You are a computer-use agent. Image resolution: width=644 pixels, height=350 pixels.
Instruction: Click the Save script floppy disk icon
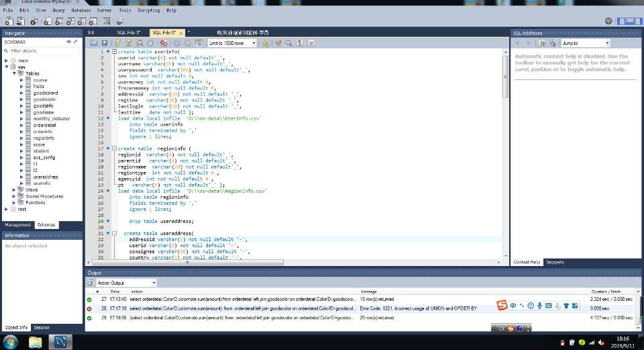(105, 43)
